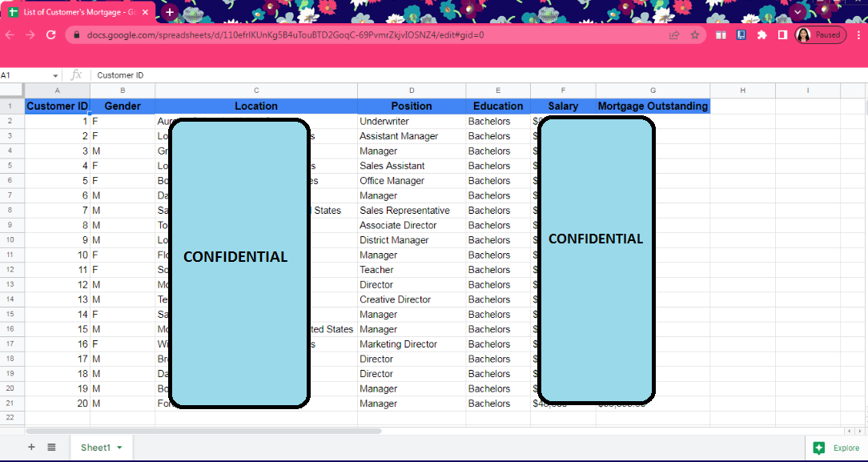Select column H header

pyautogui.click(x=742, y=90)
